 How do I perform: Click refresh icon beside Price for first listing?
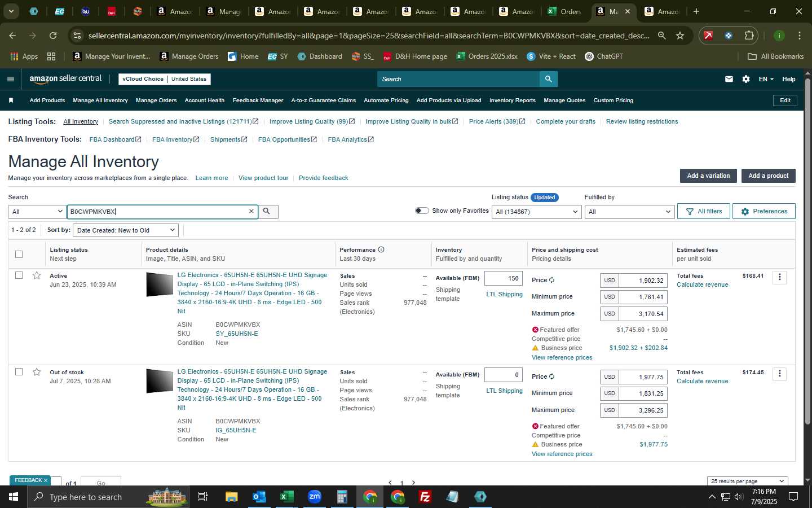pyautogui.click(x=552, y=280)
